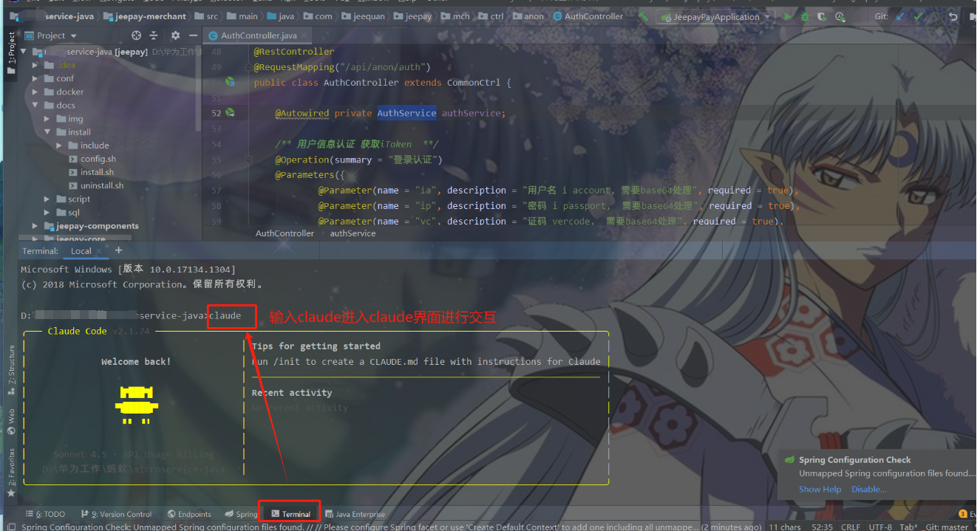Add a new terminal session with plus
This screenshot has width=980, height=531.
118,250
